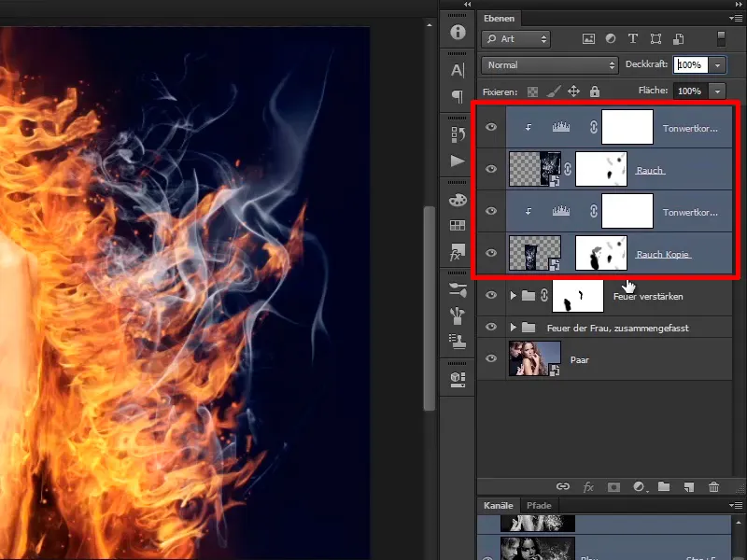
Task: Open the Ebenen panel menu
Action: [736, 18]
